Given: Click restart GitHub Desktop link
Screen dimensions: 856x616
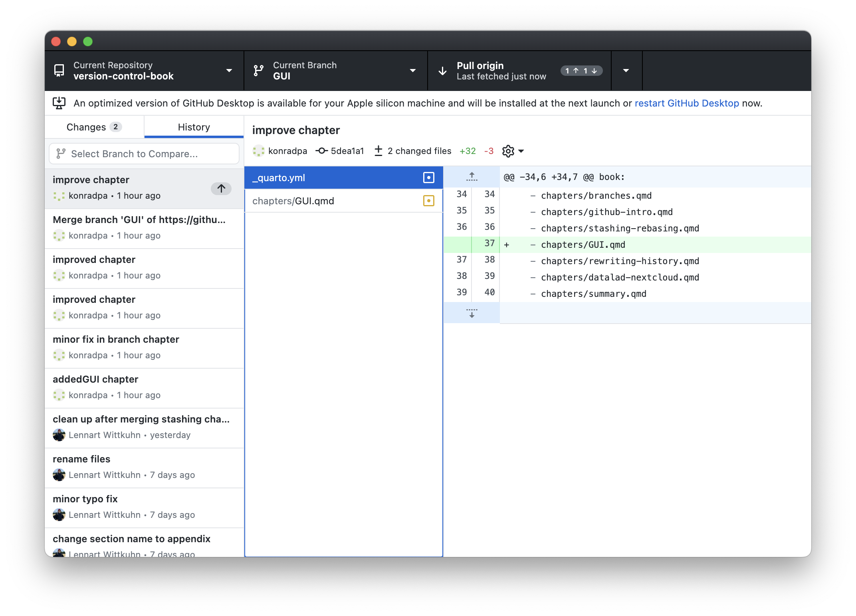Looking at the screenshot, I should tap(687, 103).
